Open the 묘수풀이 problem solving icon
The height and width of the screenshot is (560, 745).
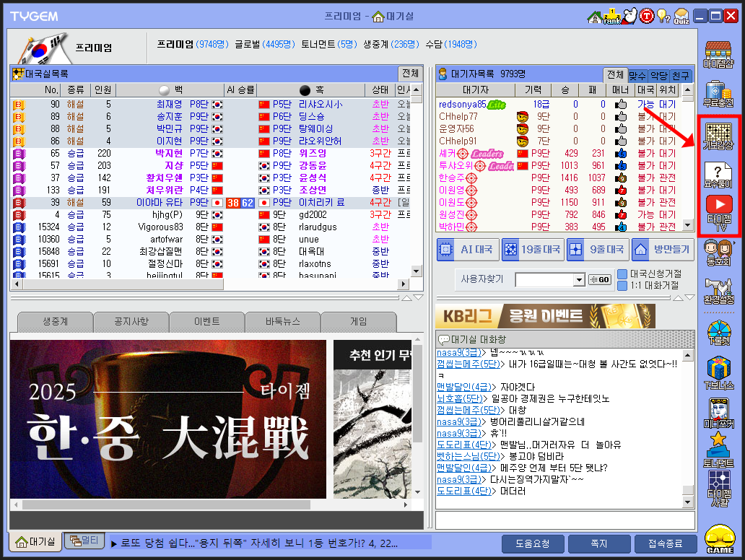pos(718,175)
